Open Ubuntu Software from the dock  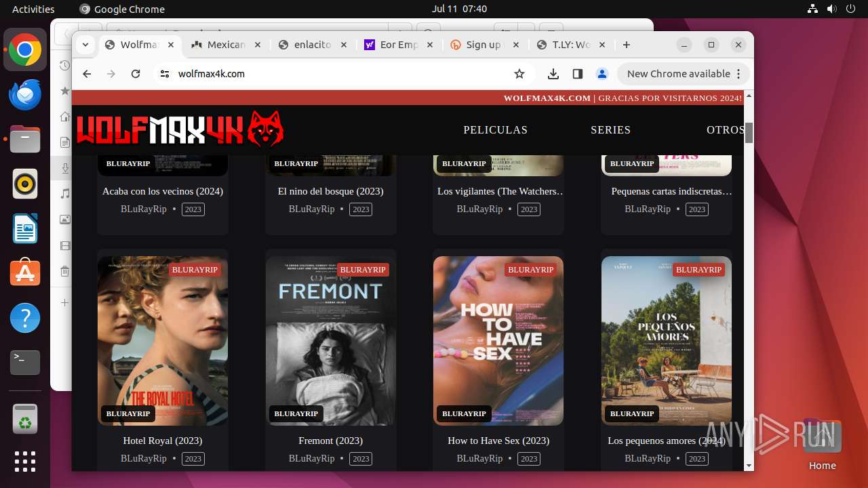point(25,273)
